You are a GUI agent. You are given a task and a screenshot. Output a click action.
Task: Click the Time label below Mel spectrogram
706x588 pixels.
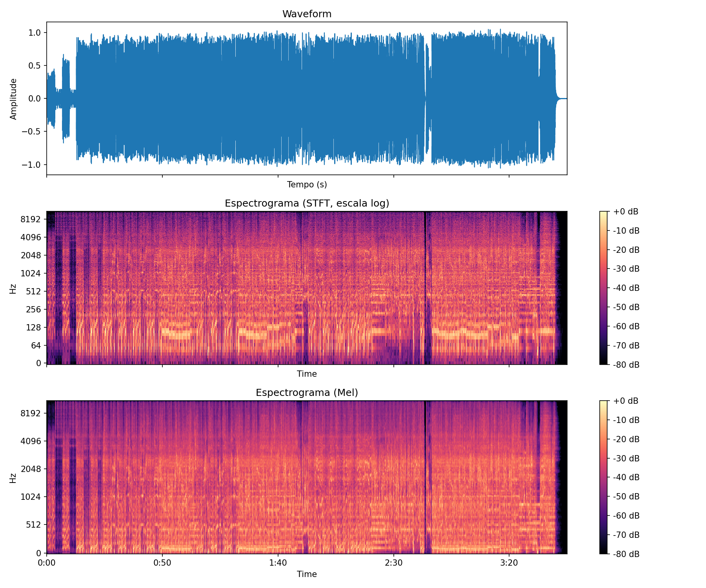tap(307, 574)
